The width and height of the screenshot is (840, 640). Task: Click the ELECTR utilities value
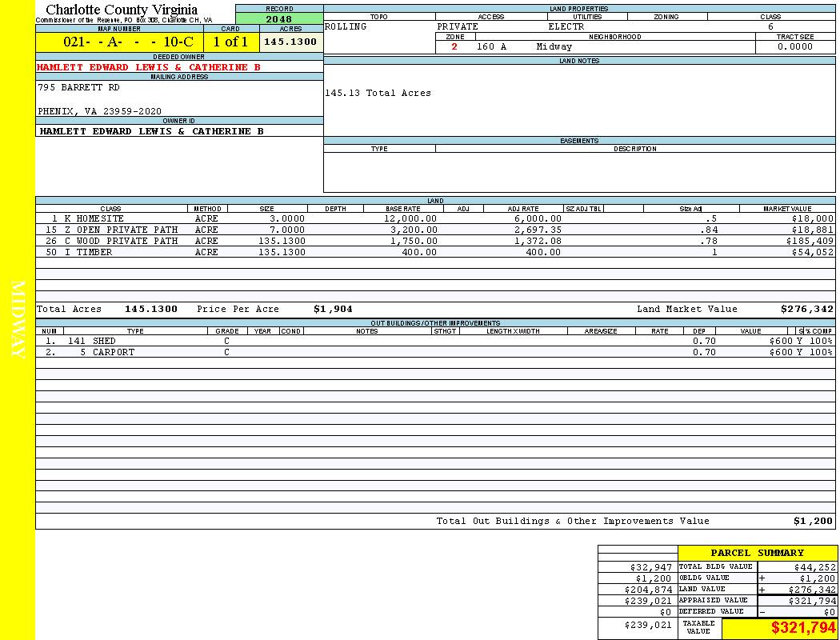[566, 26]
